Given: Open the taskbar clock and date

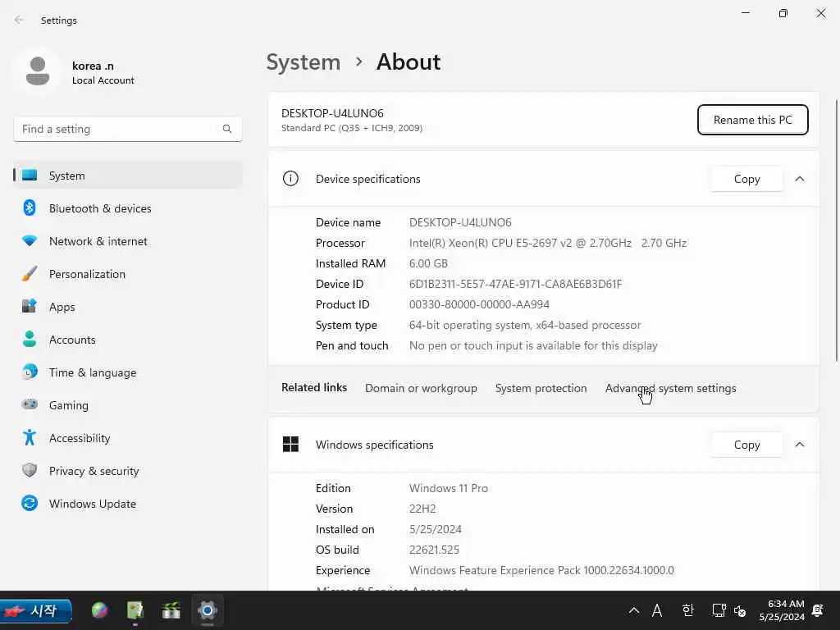Looking at the screenshot, I should tap(782, 610).
